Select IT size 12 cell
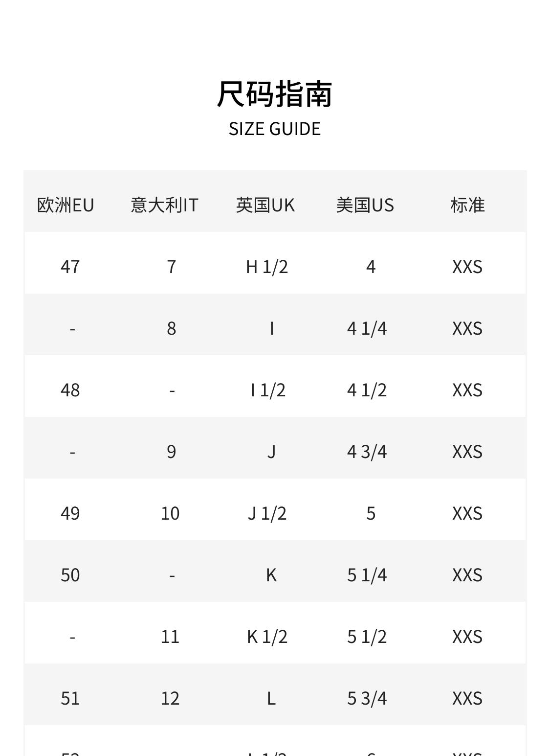Screen dimensions: 550x756 [x=170, y=698]
